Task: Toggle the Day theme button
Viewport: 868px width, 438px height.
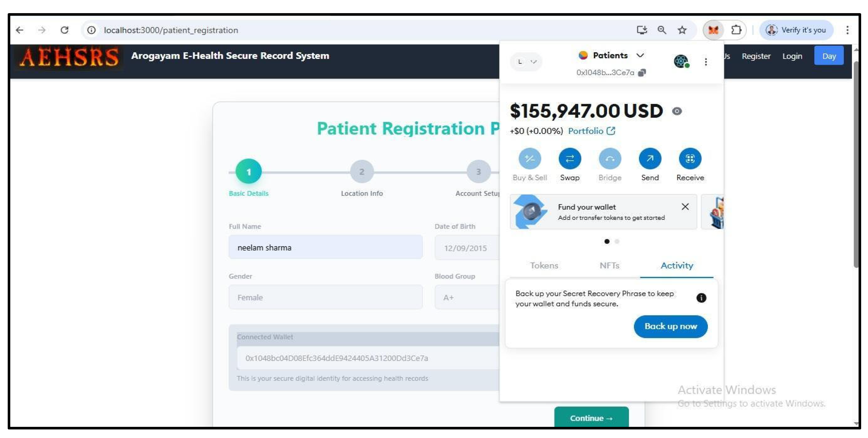Action: pyautogui.click(x=829, y=56)
